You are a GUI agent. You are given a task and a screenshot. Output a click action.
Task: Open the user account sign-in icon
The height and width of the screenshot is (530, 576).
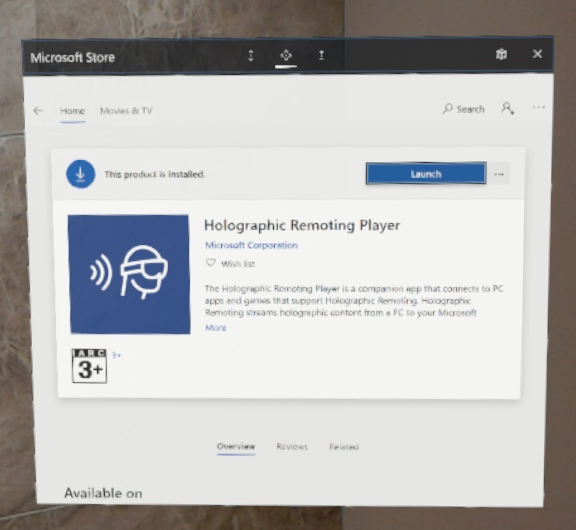tap(508, 108)
